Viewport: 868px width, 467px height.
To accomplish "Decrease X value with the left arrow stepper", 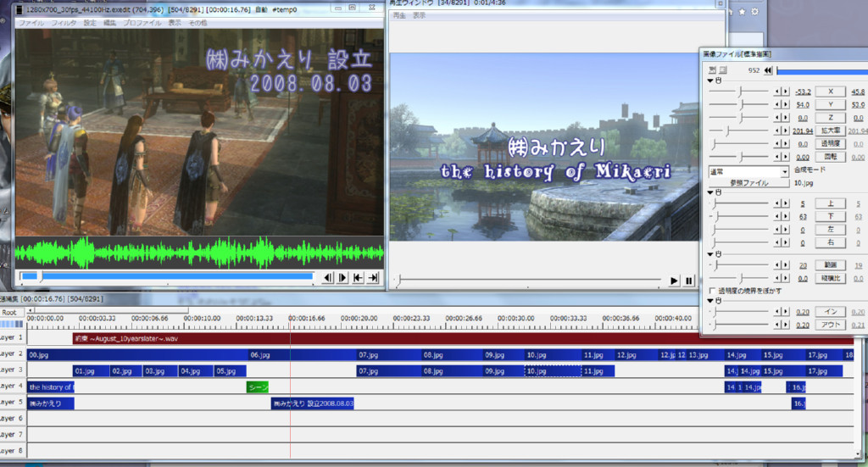I will click(778, 92).
